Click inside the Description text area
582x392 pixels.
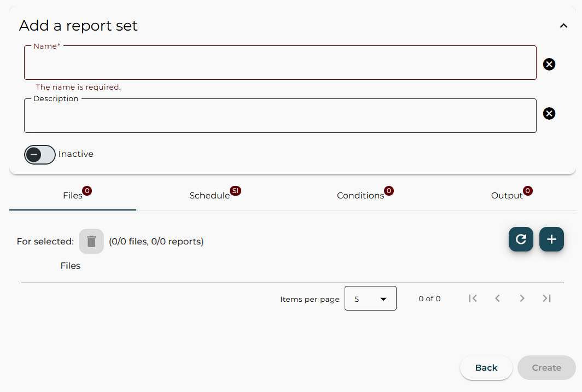click(280, 115)
